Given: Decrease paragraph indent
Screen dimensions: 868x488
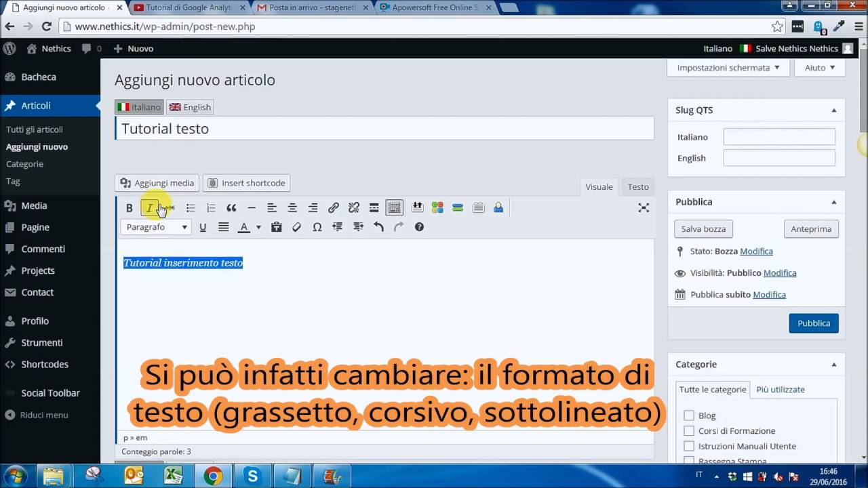Looking at the screenshot, I should pos(337,227).
